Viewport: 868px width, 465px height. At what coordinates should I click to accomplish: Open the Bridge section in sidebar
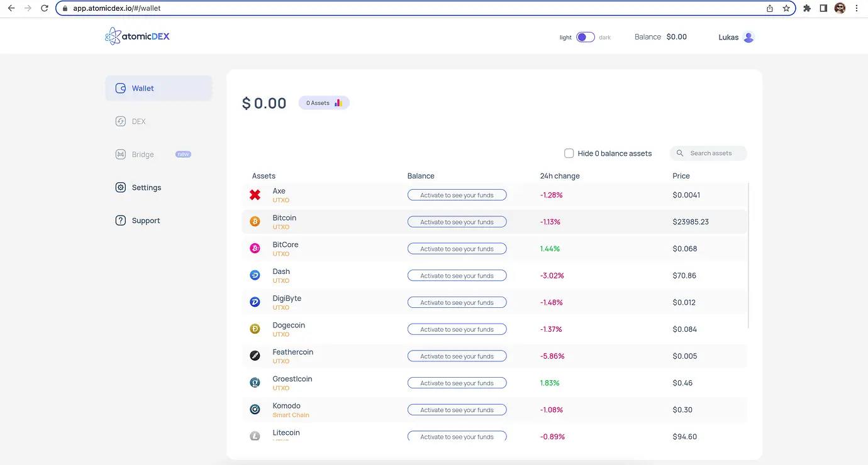[143, 155]
